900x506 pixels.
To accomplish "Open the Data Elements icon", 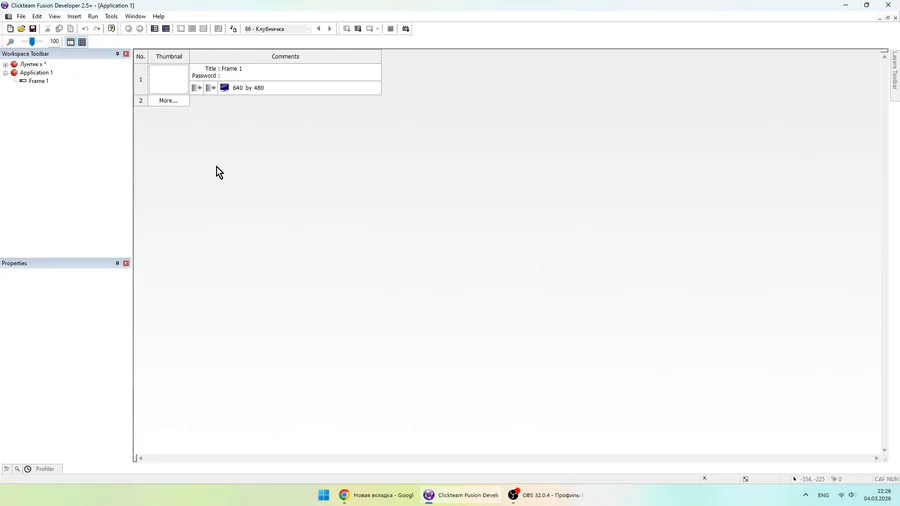I will [218, 29].
